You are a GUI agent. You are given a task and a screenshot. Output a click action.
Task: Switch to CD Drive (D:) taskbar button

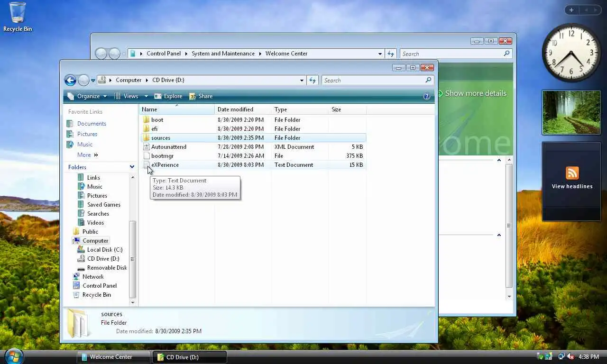pos(190,357)
